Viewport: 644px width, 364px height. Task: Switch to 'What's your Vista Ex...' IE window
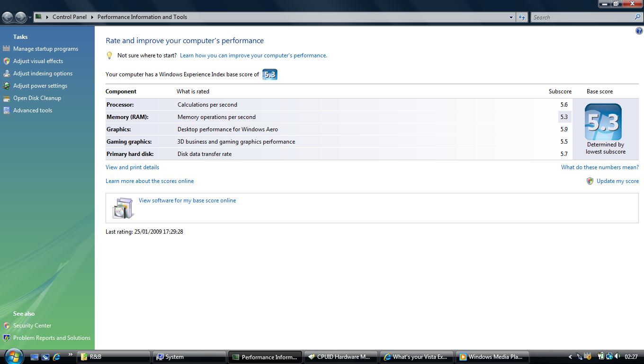[417, 357]
